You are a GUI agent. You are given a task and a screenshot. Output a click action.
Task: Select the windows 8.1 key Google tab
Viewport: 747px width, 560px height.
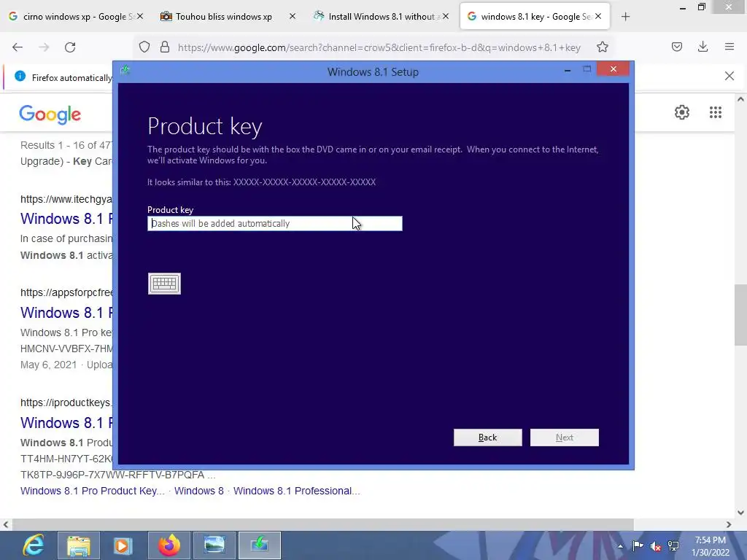[535, 17]
